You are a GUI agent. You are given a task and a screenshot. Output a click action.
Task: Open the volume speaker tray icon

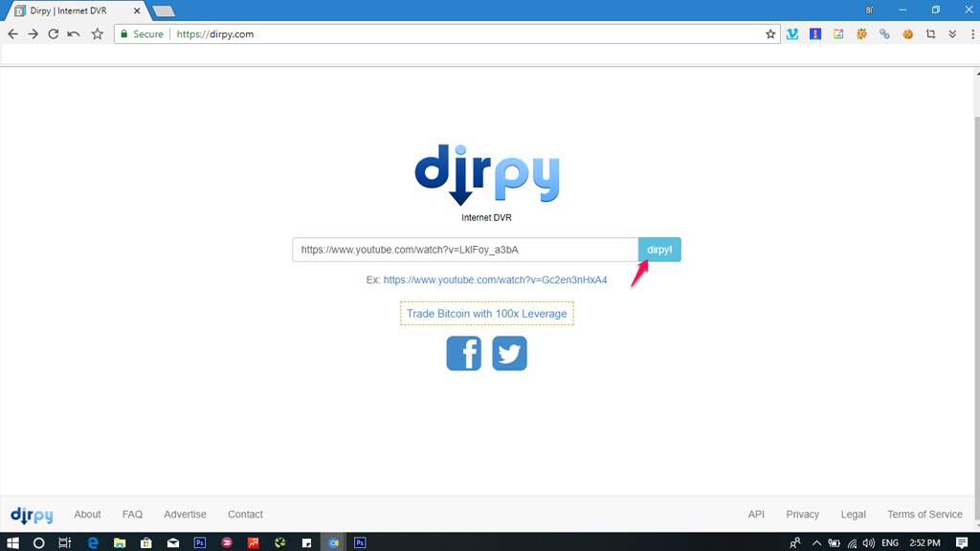point(869,542)
